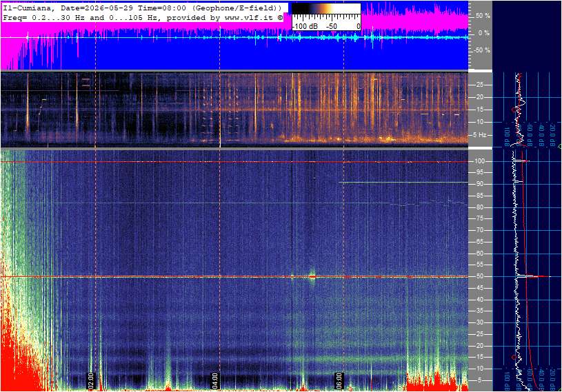Click the '10' tick on the geophone spectrogram axis
Viewport: 562px width, 392px height.
479,122
